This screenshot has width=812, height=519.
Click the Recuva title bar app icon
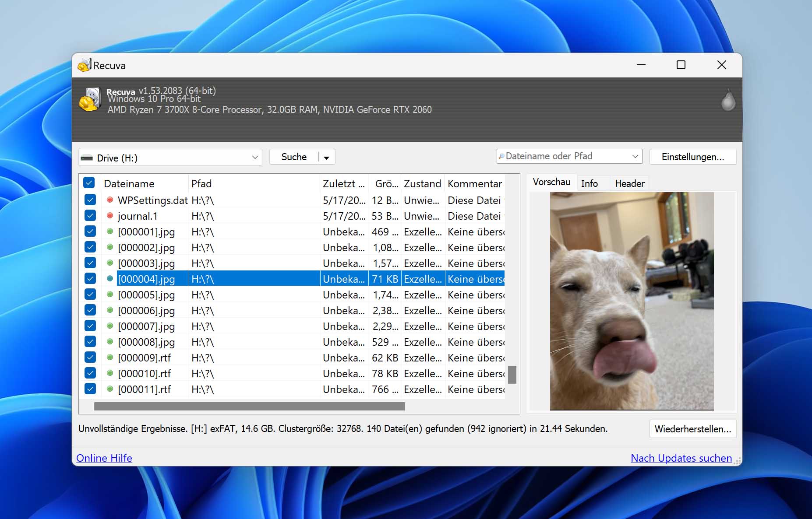84,65
